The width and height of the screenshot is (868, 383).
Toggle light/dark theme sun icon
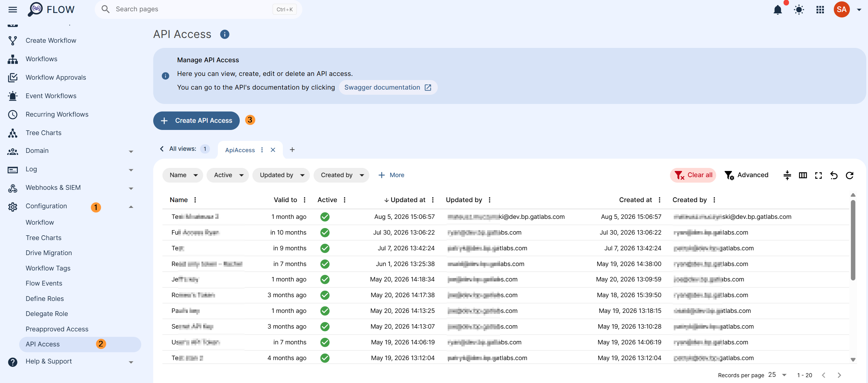[x=799, y=10]
